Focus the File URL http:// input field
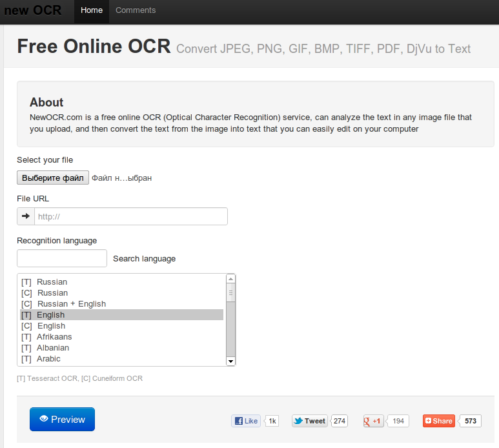This screenshot has height=448, width=499. (131, 216)
